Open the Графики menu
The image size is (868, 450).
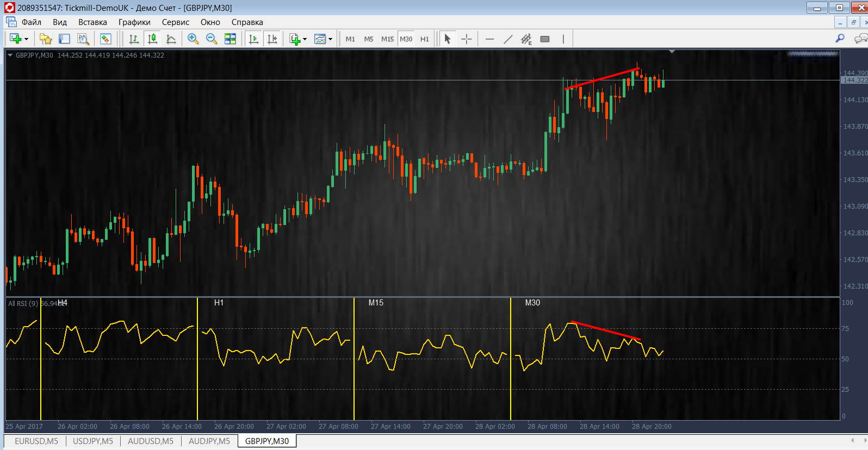(x=134, y=22)
